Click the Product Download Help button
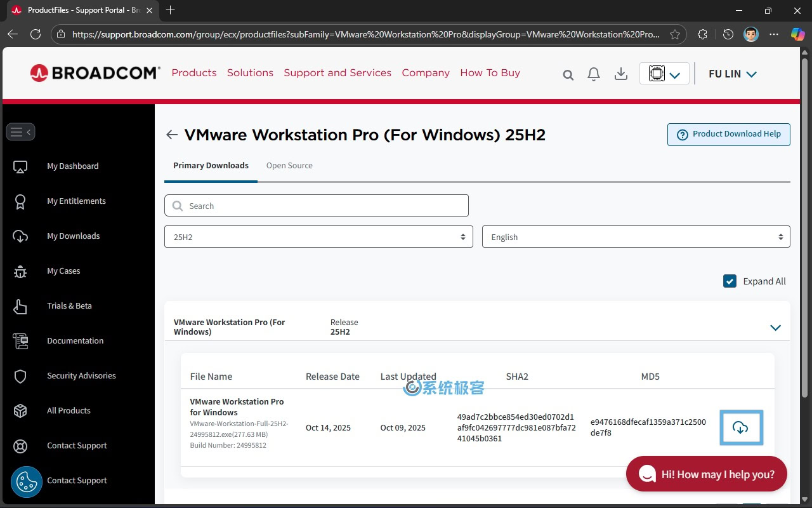This screenshot has width=812, height=508. click(x=728, y=135)
